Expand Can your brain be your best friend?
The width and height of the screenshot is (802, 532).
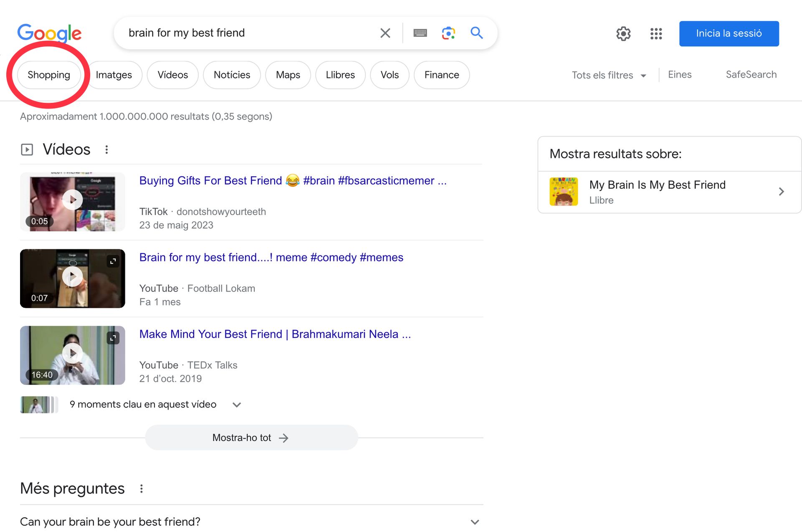point(475,522)
